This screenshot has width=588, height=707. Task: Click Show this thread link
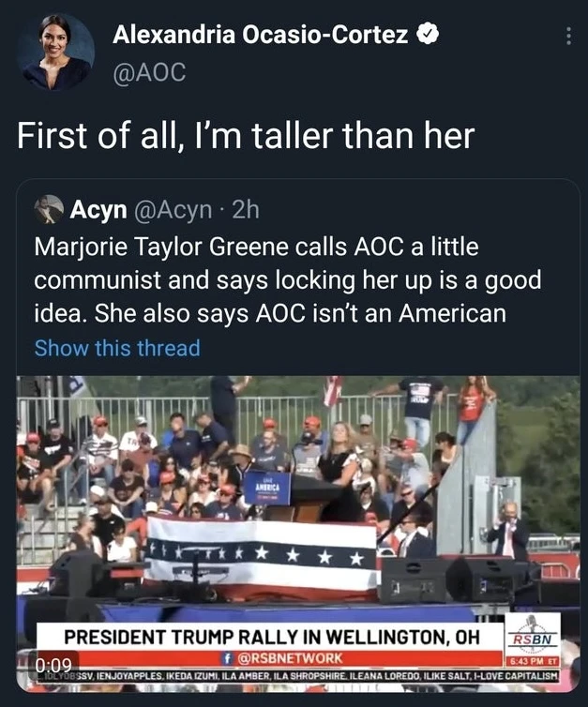pyautogui.click(x=117, y=348)
